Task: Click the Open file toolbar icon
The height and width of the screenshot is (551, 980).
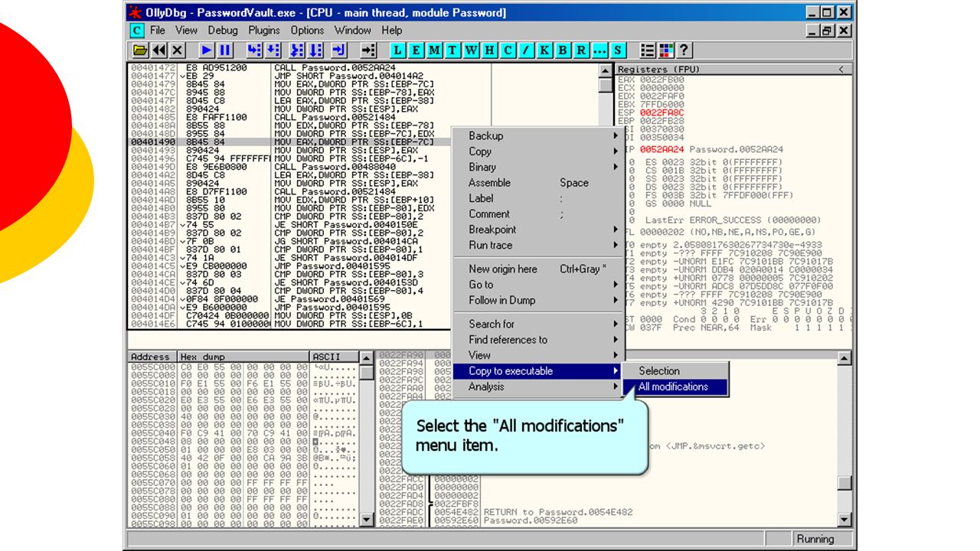Action: point(140,51)
